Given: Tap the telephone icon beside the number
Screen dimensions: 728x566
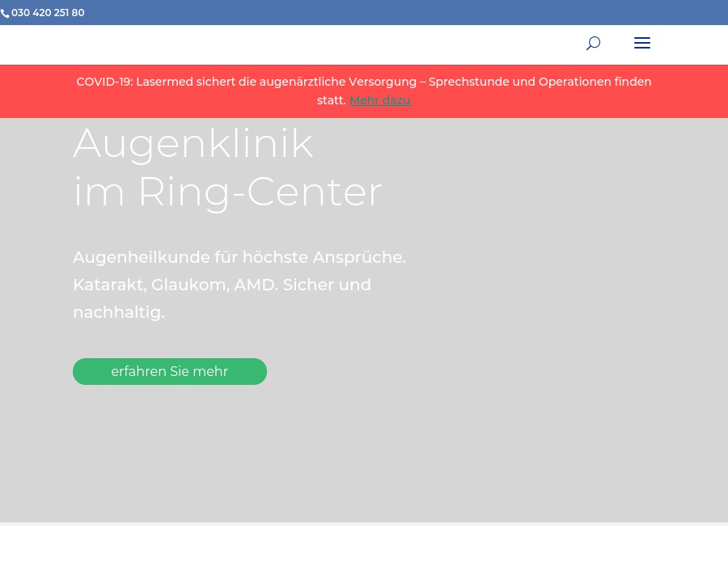Looking at the screenshot, I should [x=6, y=12].
